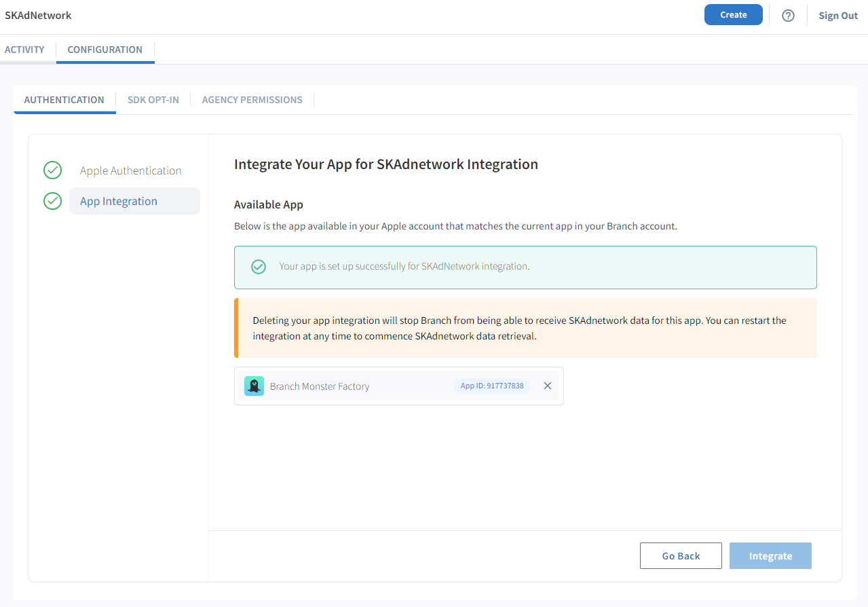Click the Branch Monster Factory app icon
The image size is (868, 607).
click(254, 386)
